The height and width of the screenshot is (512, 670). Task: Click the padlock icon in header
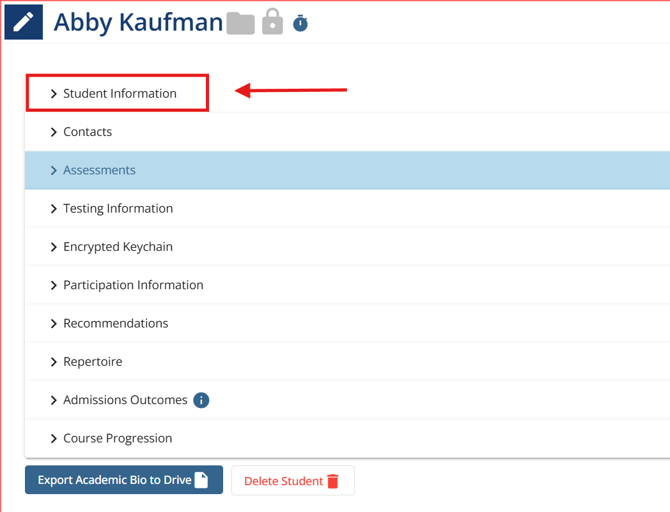tap(272, 22)
